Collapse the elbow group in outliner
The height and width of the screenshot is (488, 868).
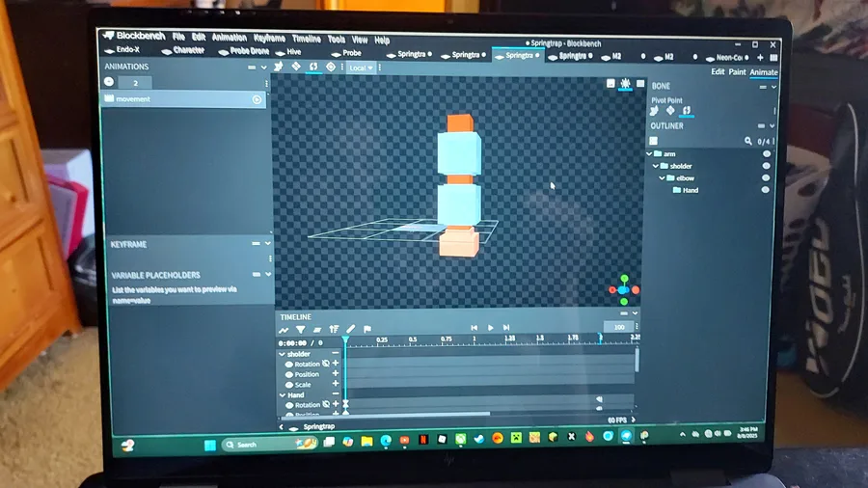[662, 178]
